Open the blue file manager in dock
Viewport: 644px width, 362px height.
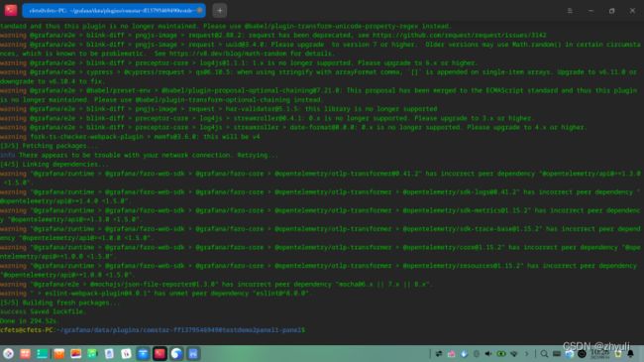pyautogui.click(x=143, y=353)
